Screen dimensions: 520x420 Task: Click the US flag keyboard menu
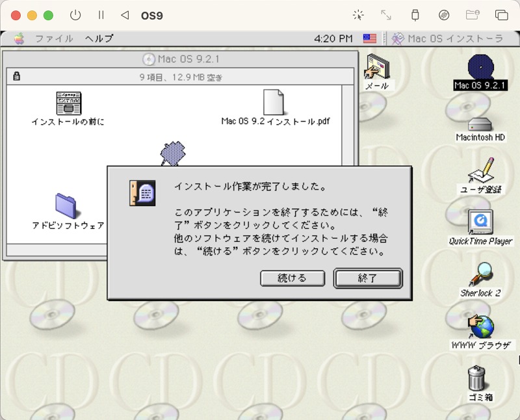(369, 39)
